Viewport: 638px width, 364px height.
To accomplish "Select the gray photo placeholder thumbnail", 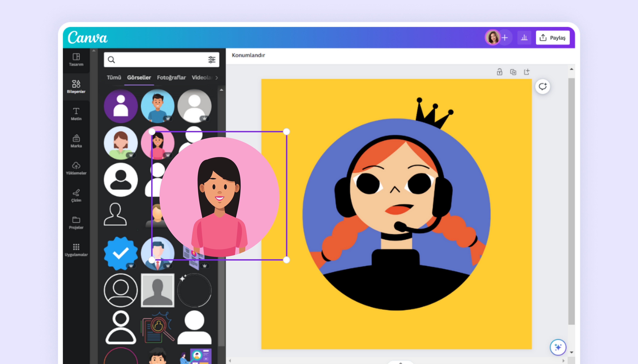I will click(157, 290).
